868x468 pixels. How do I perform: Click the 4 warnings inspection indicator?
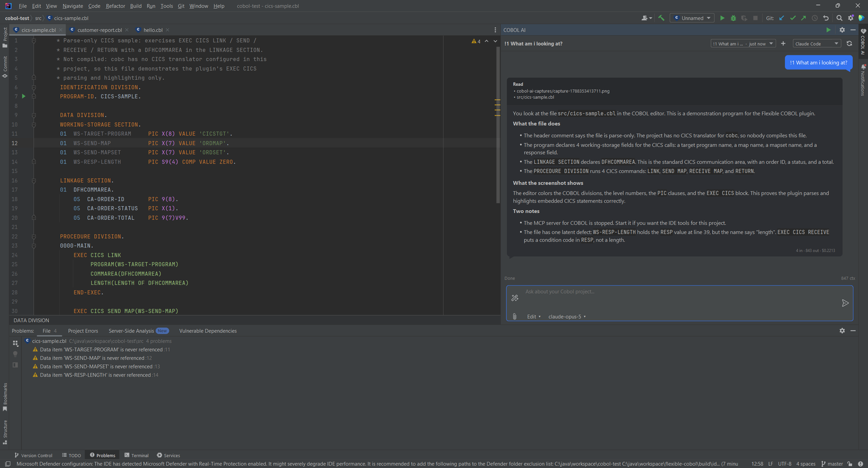[x=476, y=41]
